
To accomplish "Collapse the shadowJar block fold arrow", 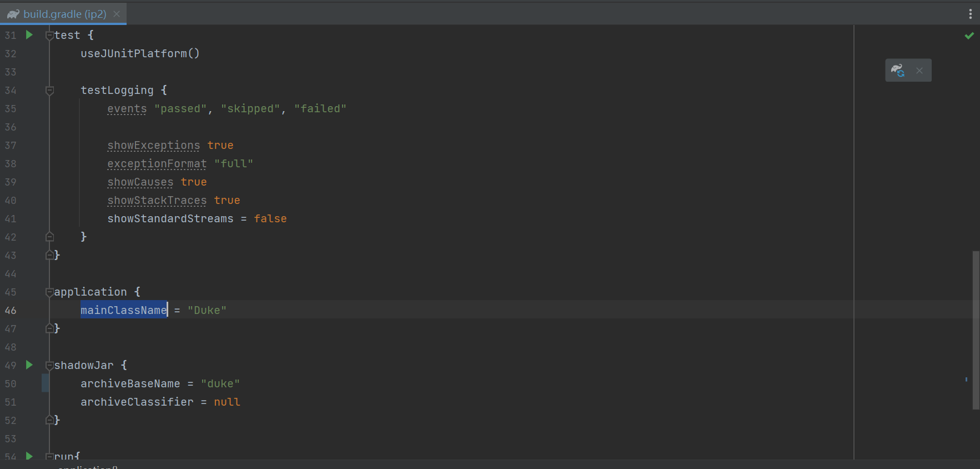I will (49, 365).
